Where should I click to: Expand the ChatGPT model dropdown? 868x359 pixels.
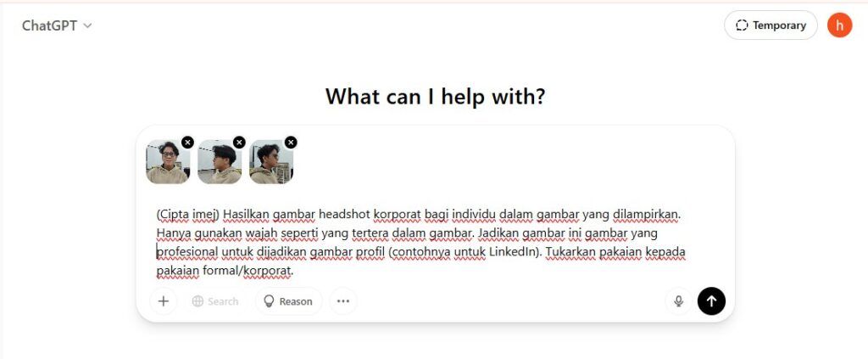pos(57,25)
